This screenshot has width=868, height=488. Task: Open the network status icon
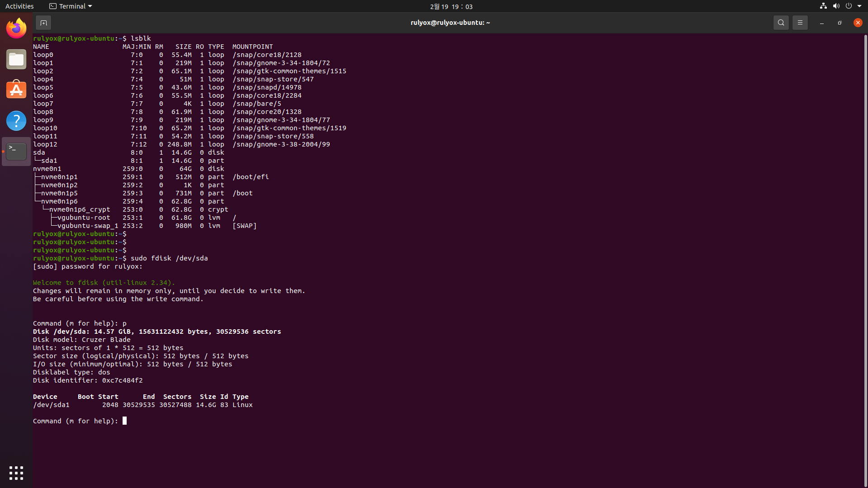[823, 6]
